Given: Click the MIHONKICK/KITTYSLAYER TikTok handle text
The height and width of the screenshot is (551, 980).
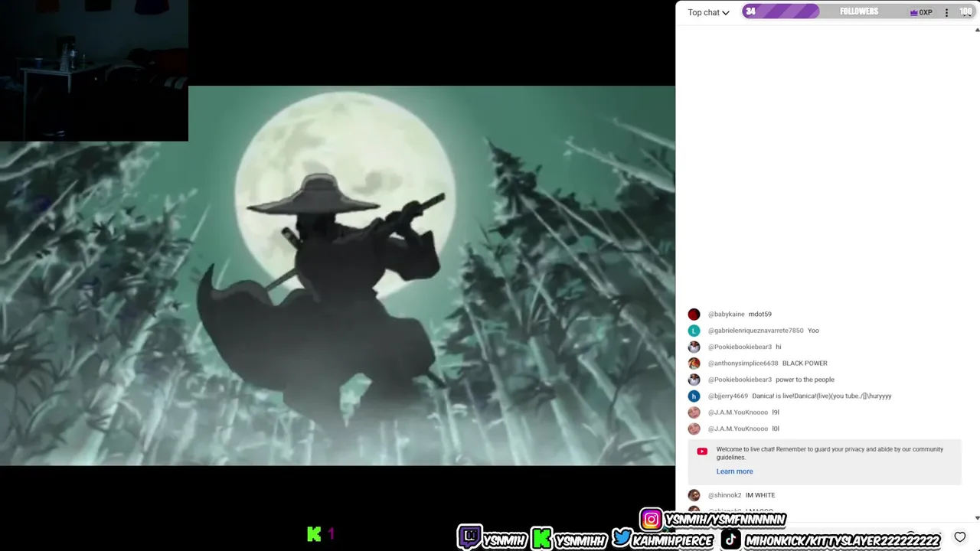Looking at the screenshot, I should (842, 540).
